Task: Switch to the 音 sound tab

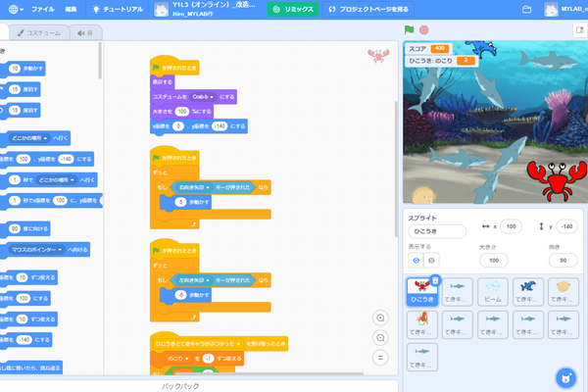Action: coord(85,33)
